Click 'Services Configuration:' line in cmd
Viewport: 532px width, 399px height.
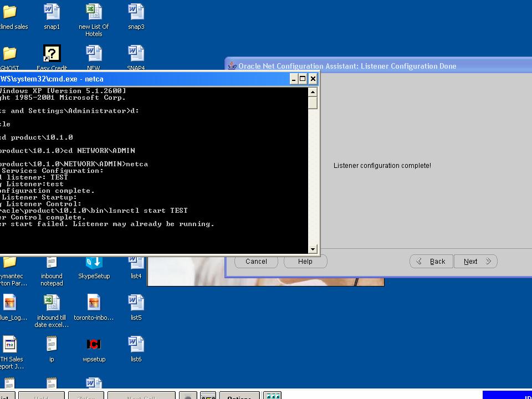52,171
